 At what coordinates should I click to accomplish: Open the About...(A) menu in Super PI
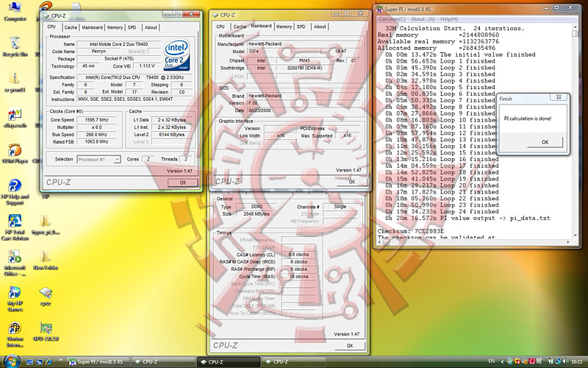[423, 19]
